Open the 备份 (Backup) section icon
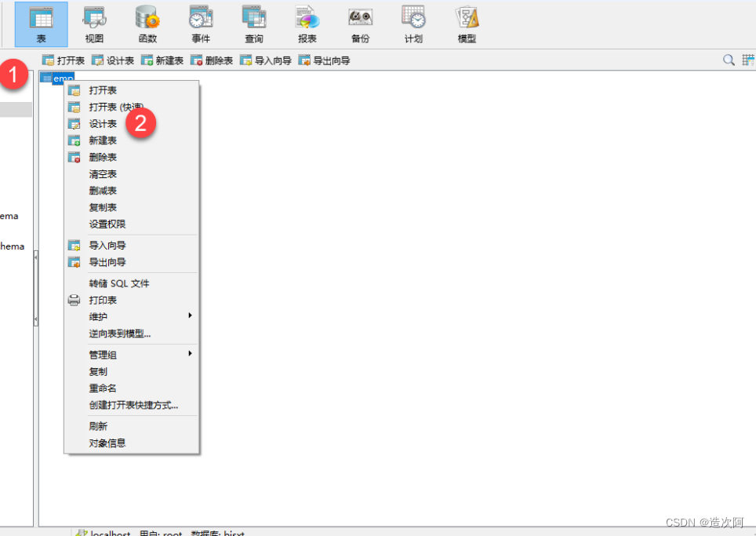 click(360, 24)
